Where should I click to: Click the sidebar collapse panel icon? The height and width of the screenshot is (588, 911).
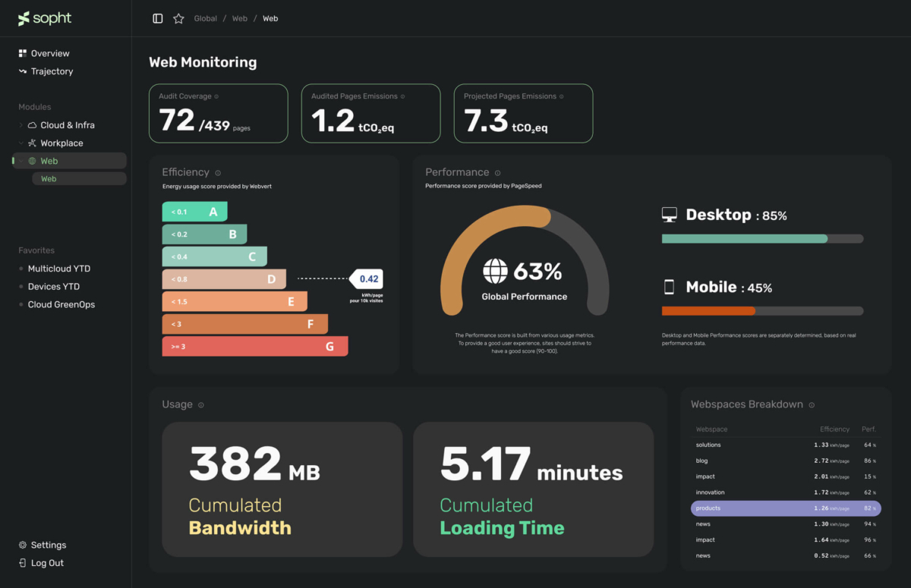(x=156, y=17)
